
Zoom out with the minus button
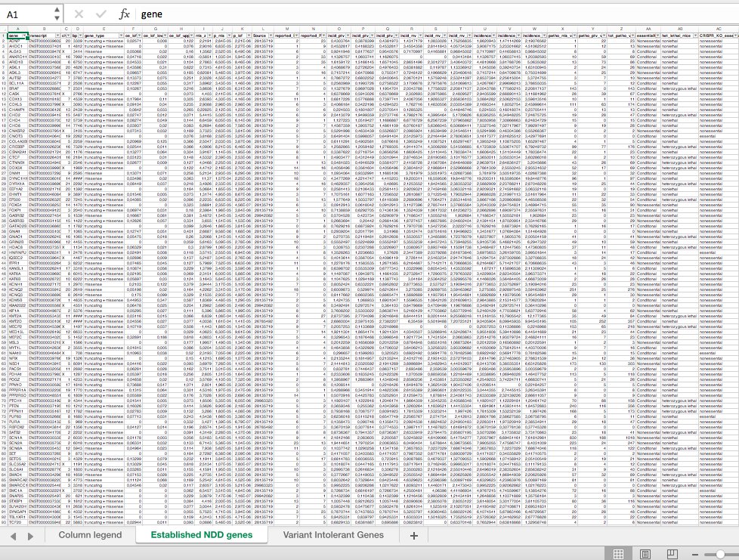[x=694, y=555]
